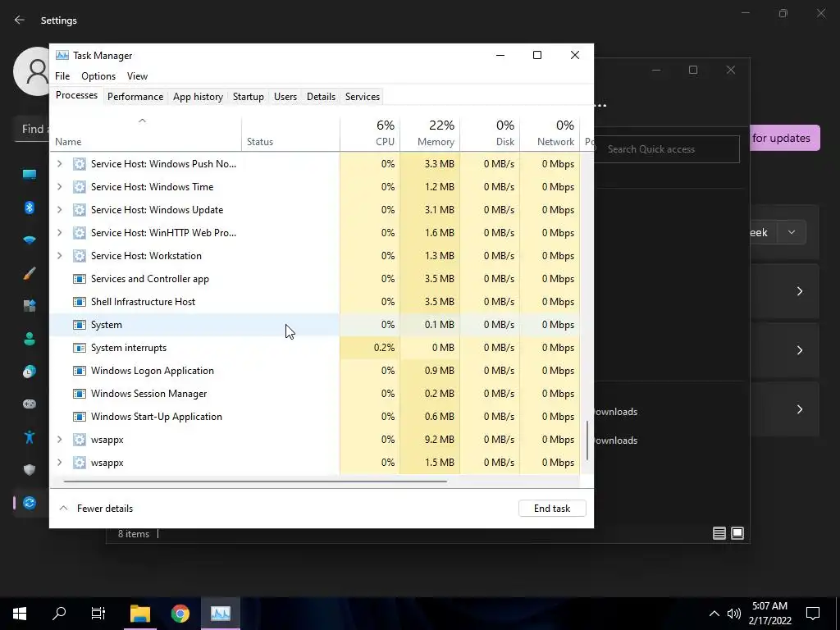Screen dimensions: 840x630
Task: Click the Windows Session Manager icon
Action: coord(80,394)
